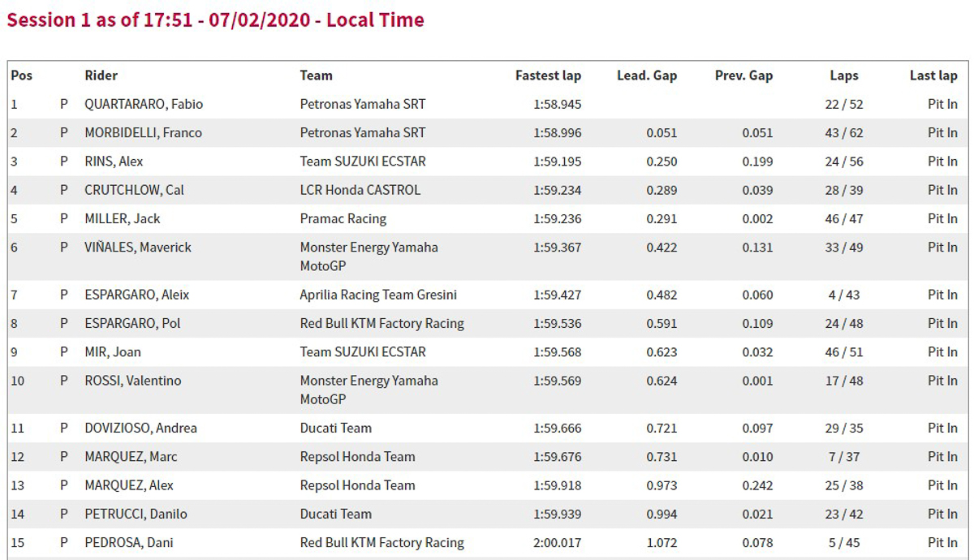Select rider 'VIÑALES, Maverick'

pyautogui.click(x=138, y=247)
